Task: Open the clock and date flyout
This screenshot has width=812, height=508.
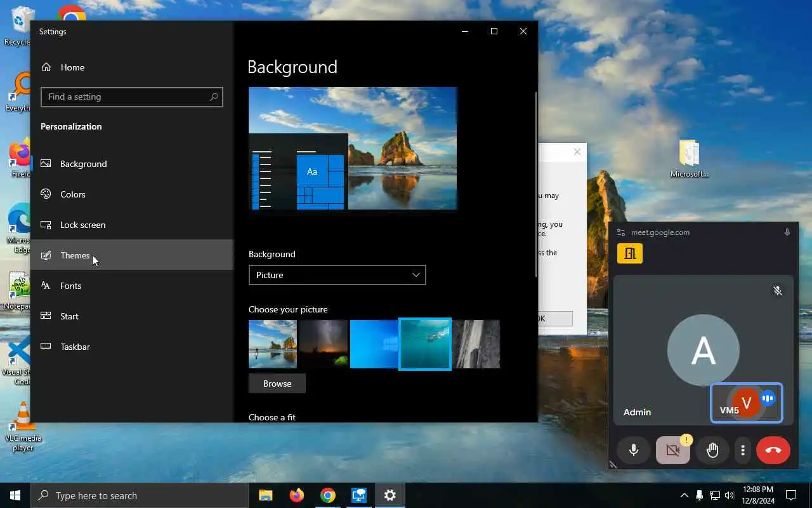Action: coord(757,495)
